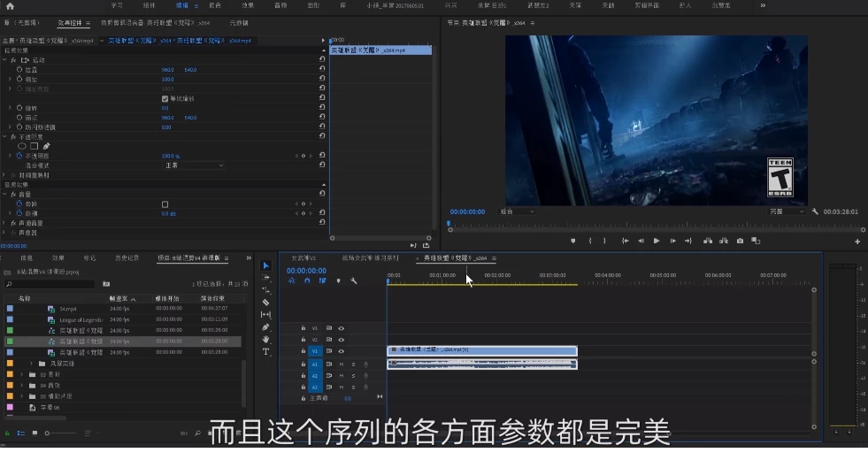Click the Extract button in Program monitor
Screen dimensions: 868x468
[x=724, y=241]
